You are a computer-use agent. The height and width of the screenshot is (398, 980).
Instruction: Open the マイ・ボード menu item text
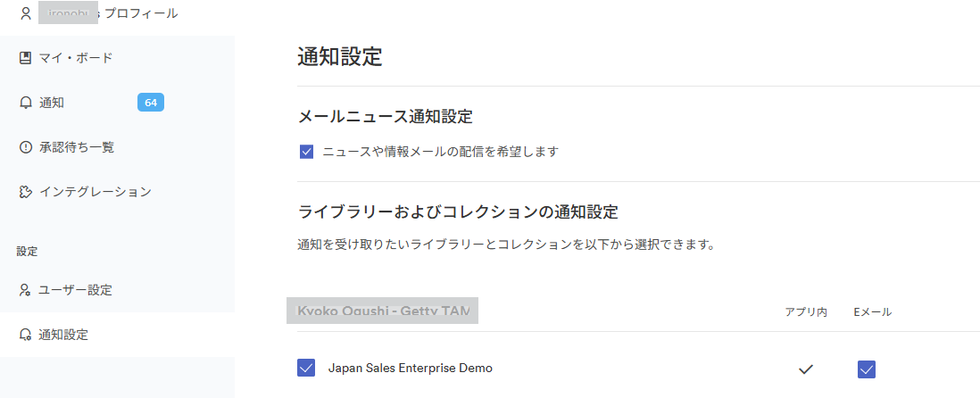click(76, 58)
